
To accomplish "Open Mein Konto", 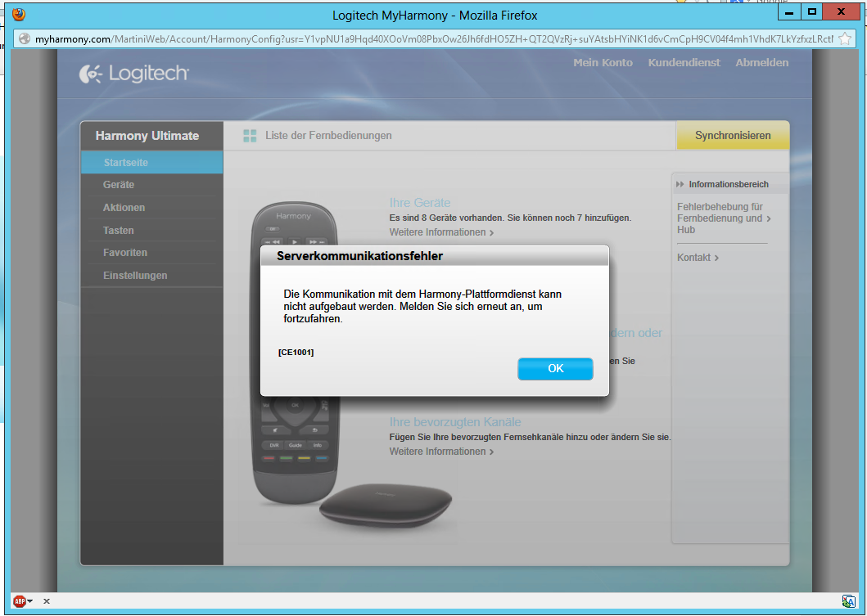I will tap(603, 62).
